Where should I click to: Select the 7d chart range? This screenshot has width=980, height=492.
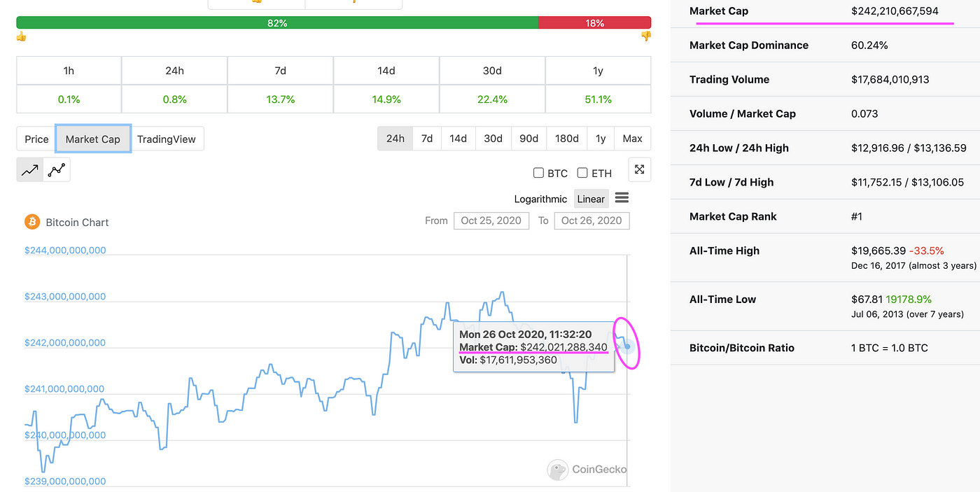(427, 138)
